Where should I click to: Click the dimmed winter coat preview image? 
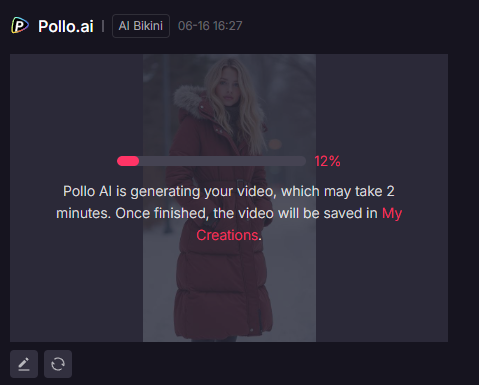(x=229, y=198)
